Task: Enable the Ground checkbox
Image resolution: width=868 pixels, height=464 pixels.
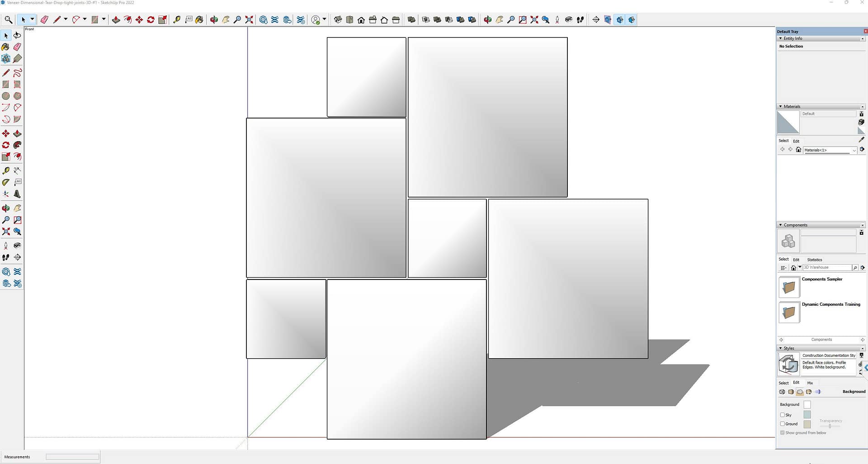Action: (783, 424)
